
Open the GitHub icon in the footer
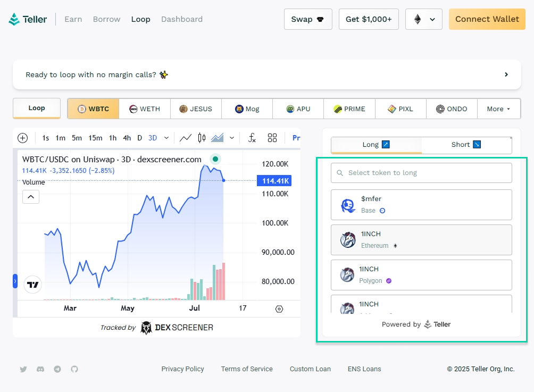(74, 369)
